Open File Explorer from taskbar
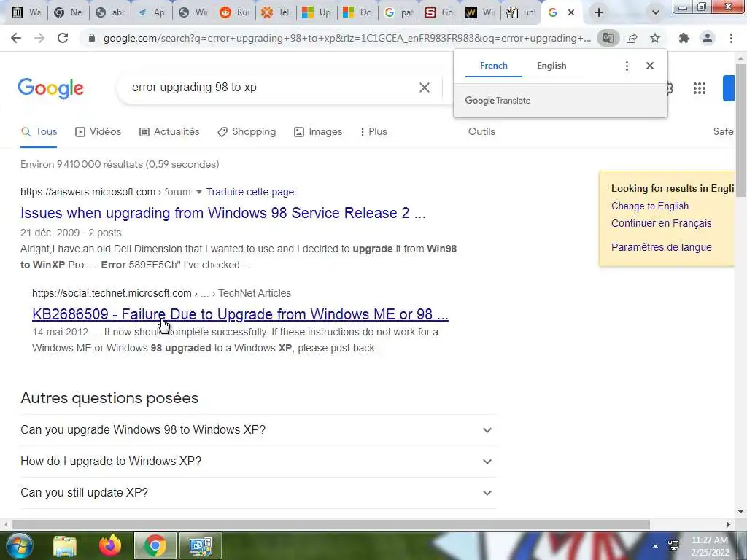This screenshot has height=560, width=747. (65, 546)
